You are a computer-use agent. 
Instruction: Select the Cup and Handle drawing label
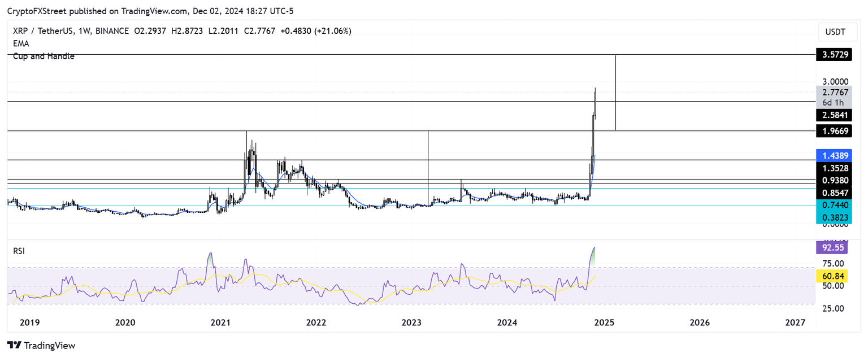[x=43, y=56]
